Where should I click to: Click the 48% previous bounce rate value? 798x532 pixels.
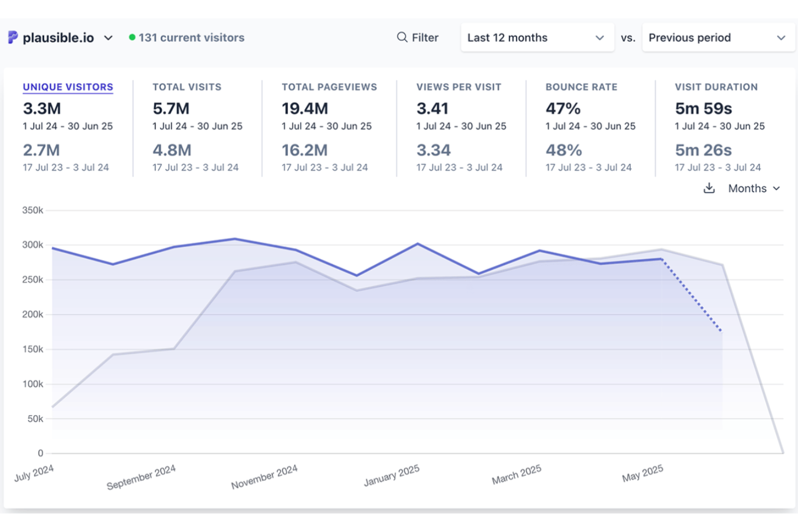pyautogui.click(x=564, y=150)
